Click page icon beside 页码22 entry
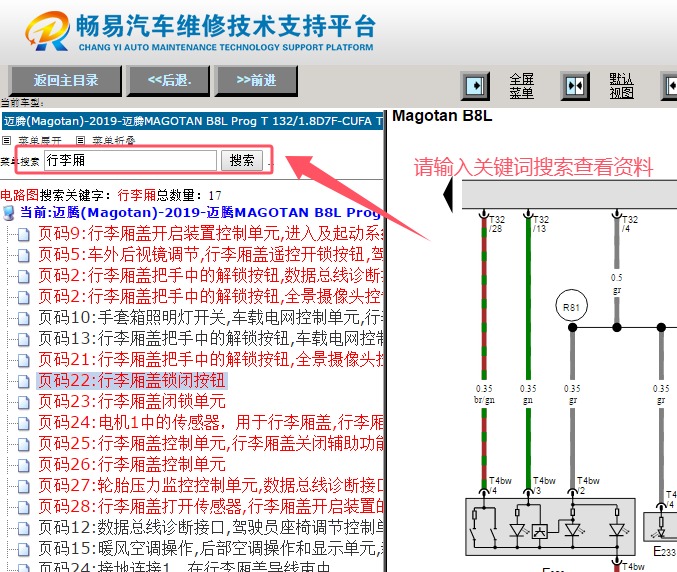The image size is (677, 572). (x=23, y=381)
